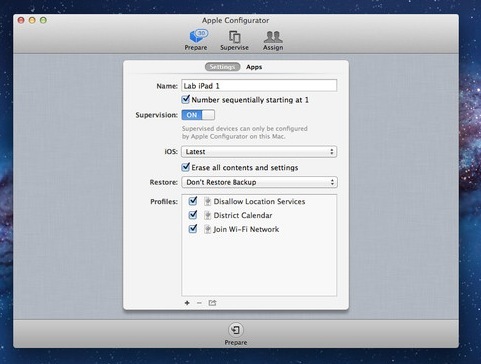Select the Settings tab

click(222, 67)
